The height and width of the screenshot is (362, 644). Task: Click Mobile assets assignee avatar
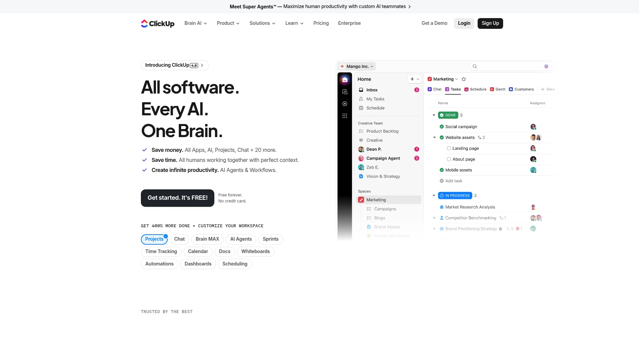[x=533, y=170]
